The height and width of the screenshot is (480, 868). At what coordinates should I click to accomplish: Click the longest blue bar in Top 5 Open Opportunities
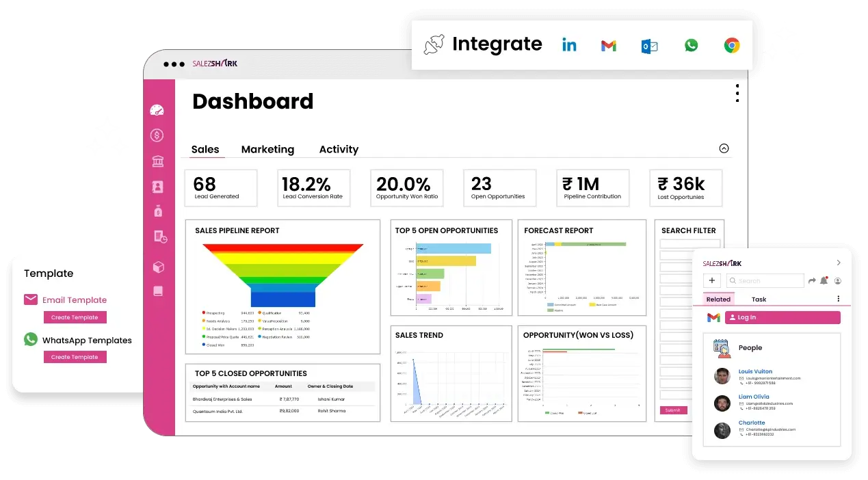pyautogui.click(x=453, y=249)
